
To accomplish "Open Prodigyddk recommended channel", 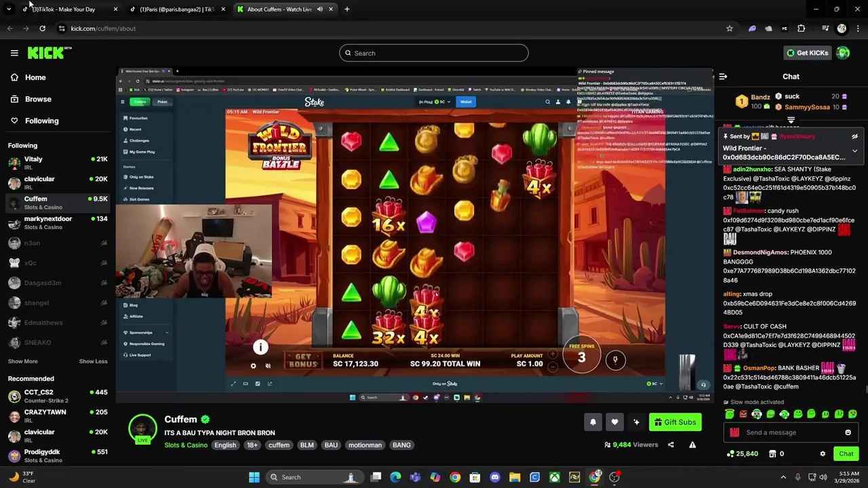I will pyautogui.click(x=58, y=455).
